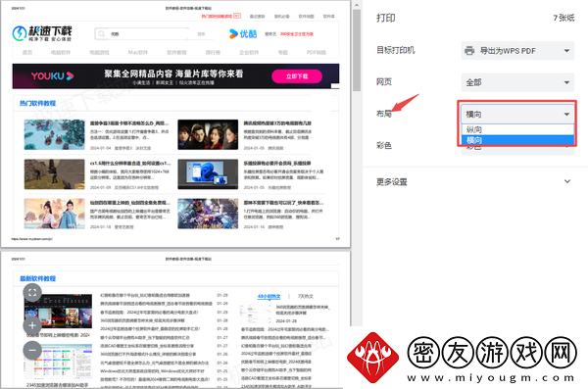Image resolution: width=588 pixels, height=389 pixels.
Task: Select the PDF转换 navigation item
Action: click(317, 52)
